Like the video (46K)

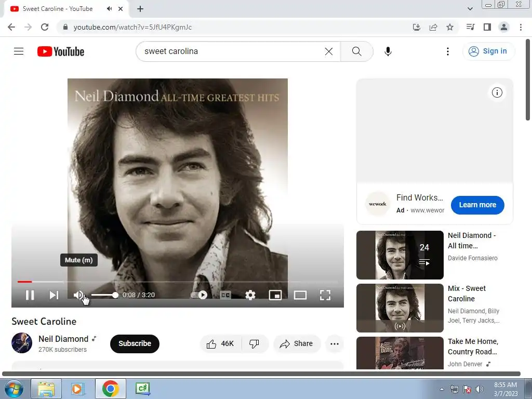coord(221,344)
